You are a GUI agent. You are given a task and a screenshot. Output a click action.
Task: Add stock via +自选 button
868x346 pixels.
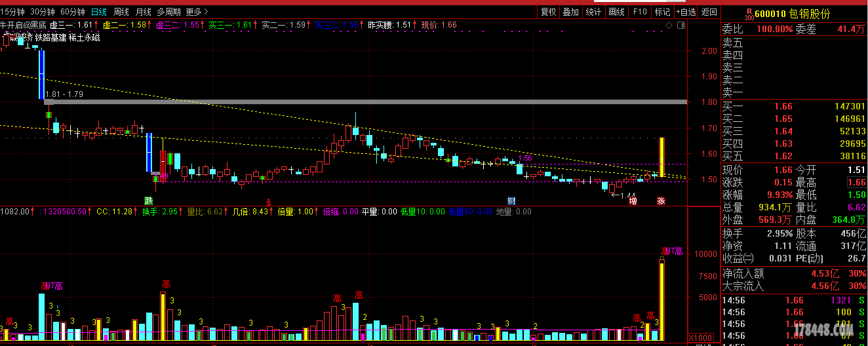pyautogui.click(x=685, y=12)
